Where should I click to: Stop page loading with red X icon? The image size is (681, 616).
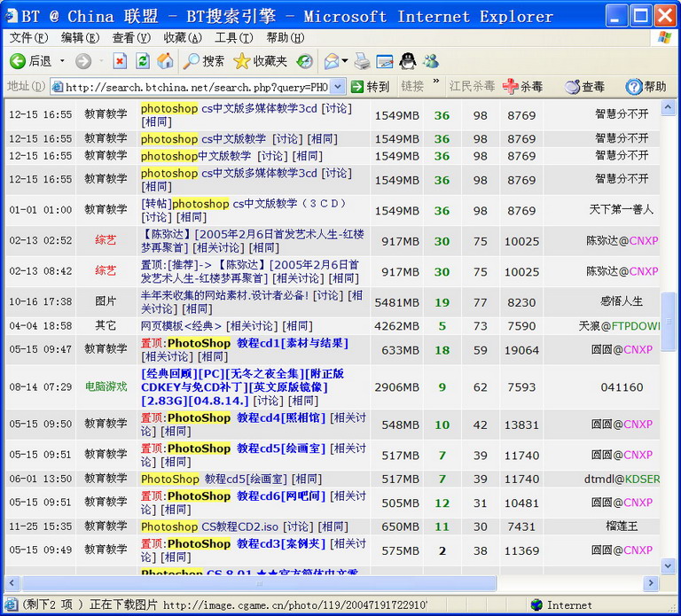(120, 61)
